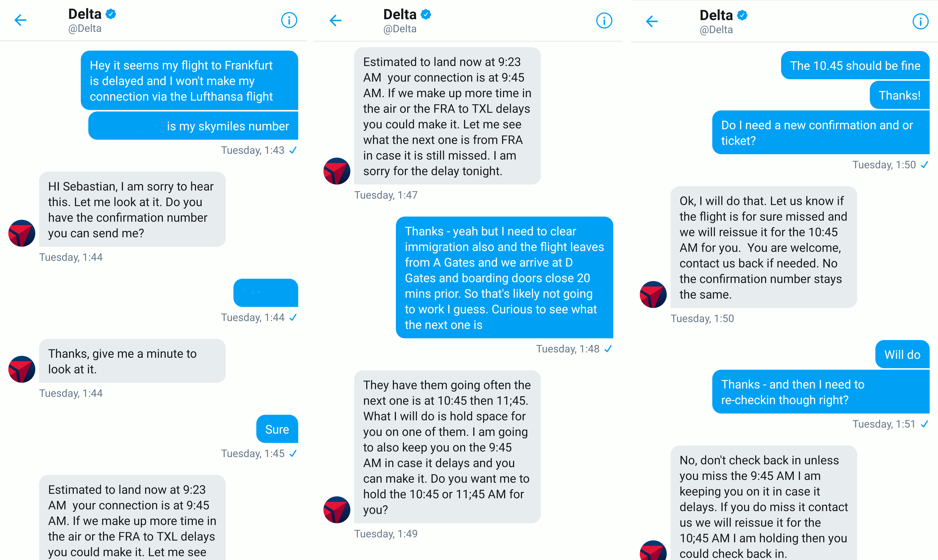Tap Delta avatar beside the "HI Sebastian" message
Image resolution: width=938 pixels, height=560 pixels.
click(x=22, y=233)
